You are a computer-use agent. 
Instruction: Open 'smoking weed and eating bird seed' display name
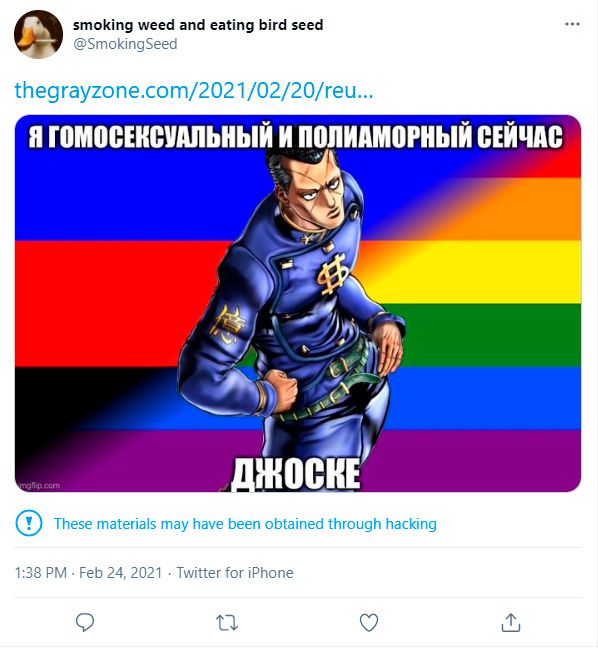pos(198,25)
